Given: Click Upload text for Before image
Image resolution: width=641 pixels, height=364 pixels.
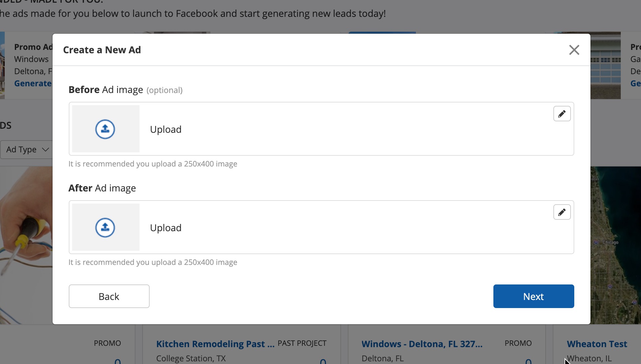Looking at the screenshot, I should coord(165,129).
